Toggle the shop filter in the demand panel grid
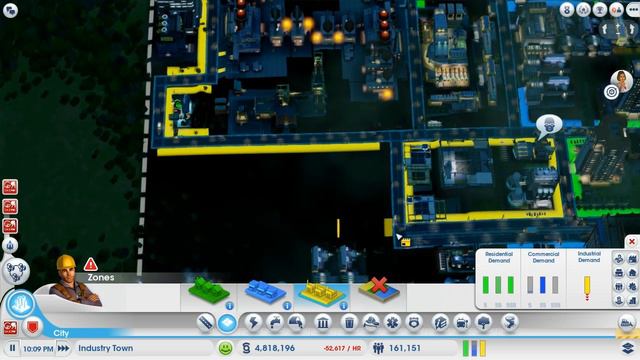This screenshot has width=640, height=360. click(619, 273)
